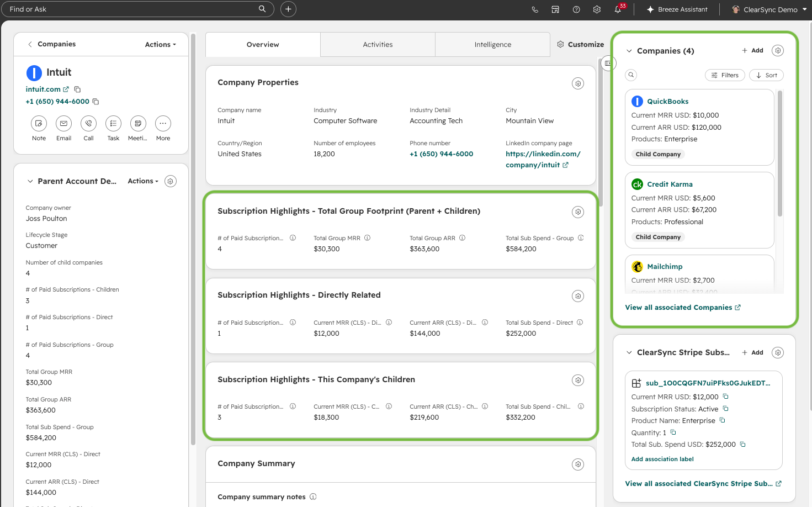Open the calling phone icon in top bar
Viewport: 812px width, 507px height.
tap(535, 9)
